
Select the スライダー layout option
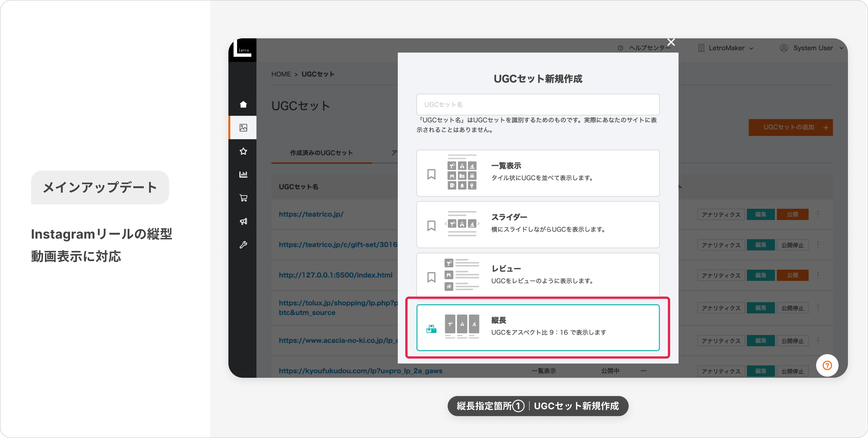[x=538, y=224]
